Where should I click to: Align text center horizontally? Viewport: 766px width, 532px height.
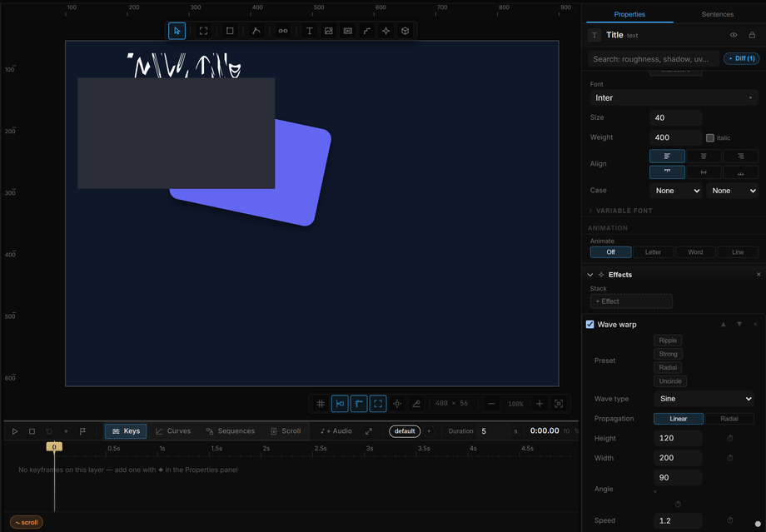704,157
